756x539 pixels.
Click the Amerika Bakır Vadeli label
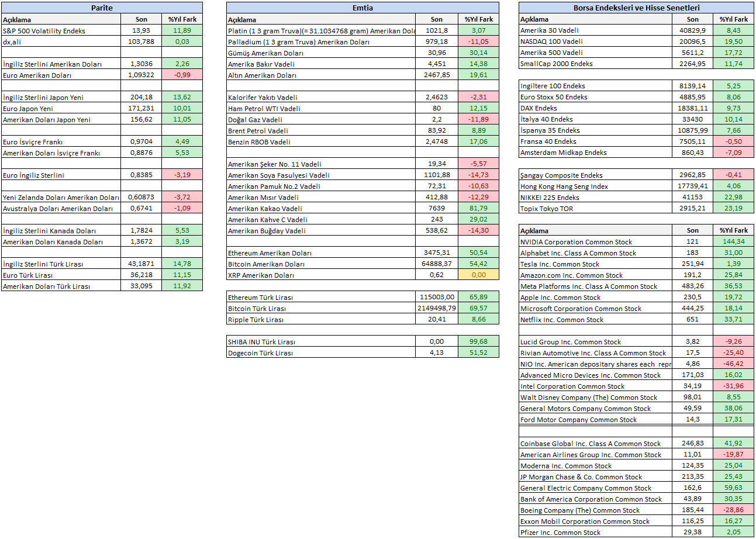[321, 64]
